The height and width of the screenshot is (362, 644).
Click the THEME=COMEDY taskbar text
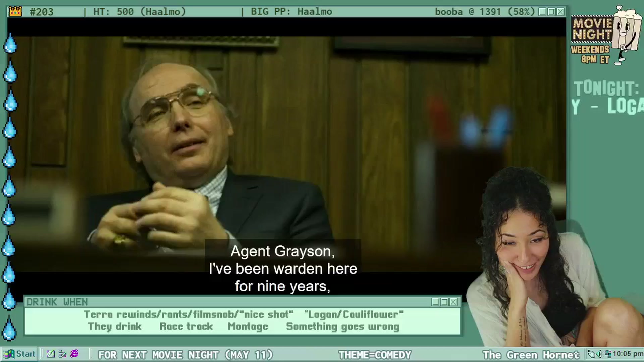coord(375,355)
